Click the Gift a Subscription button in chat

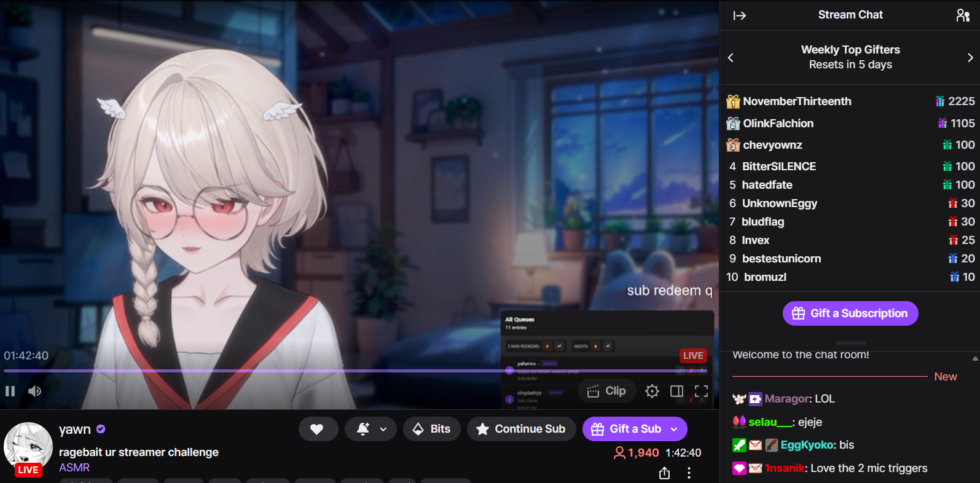pos(850,313)
